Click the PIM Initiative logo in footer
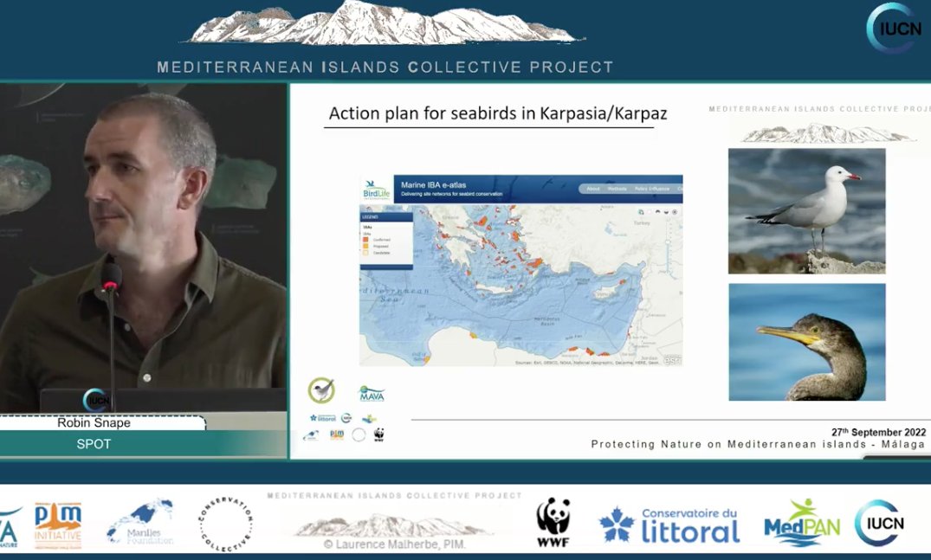The width and height of the screenshot is (931, 560). pos(58,525)
